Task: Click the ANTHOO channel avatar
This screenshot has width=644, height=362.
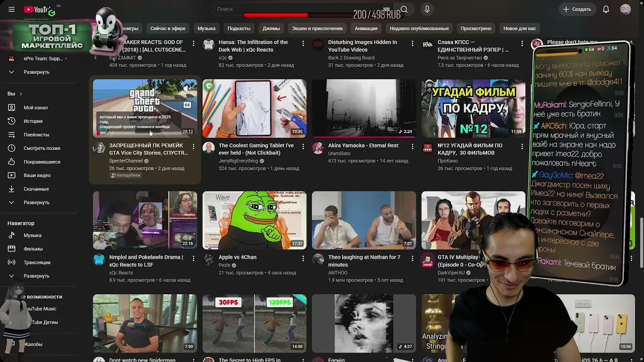Action: tap(318, 259)
